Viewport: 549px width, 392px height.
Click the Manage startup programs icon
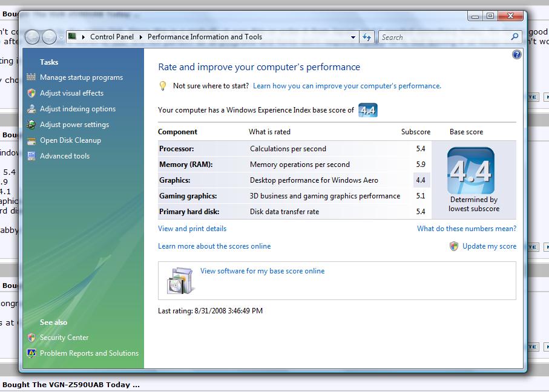(31, 77)
